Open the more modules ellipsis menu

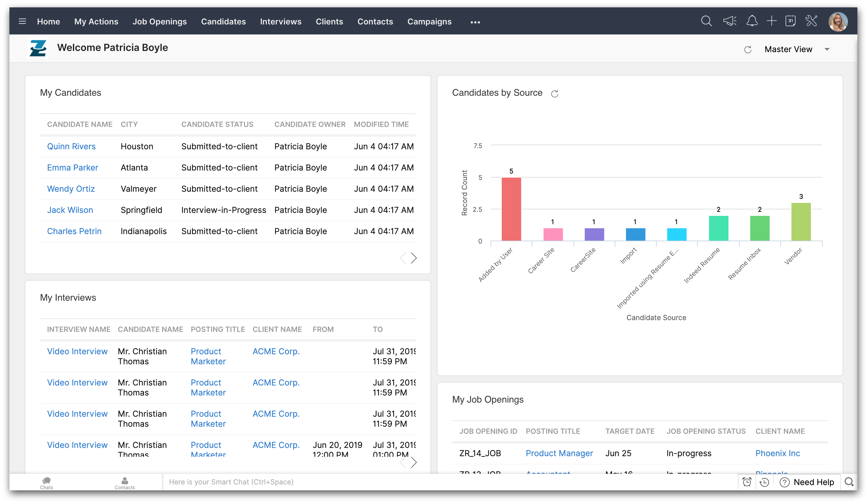coord(475,22)
